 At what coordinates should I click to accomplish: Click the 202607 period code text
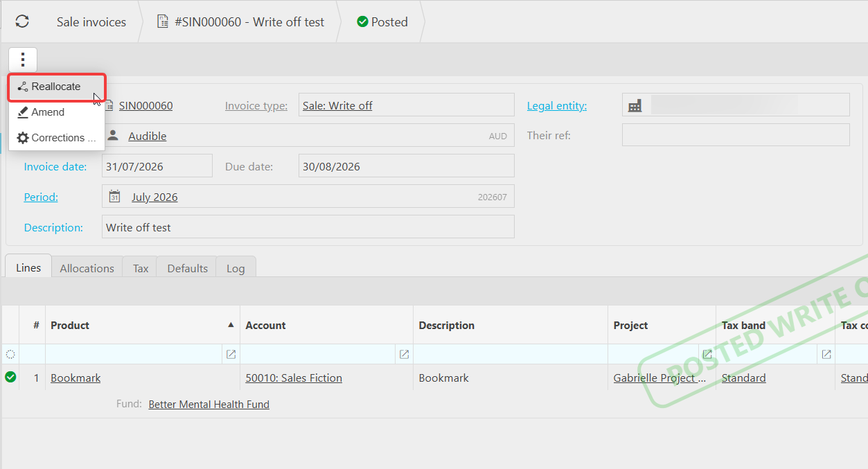492,197
